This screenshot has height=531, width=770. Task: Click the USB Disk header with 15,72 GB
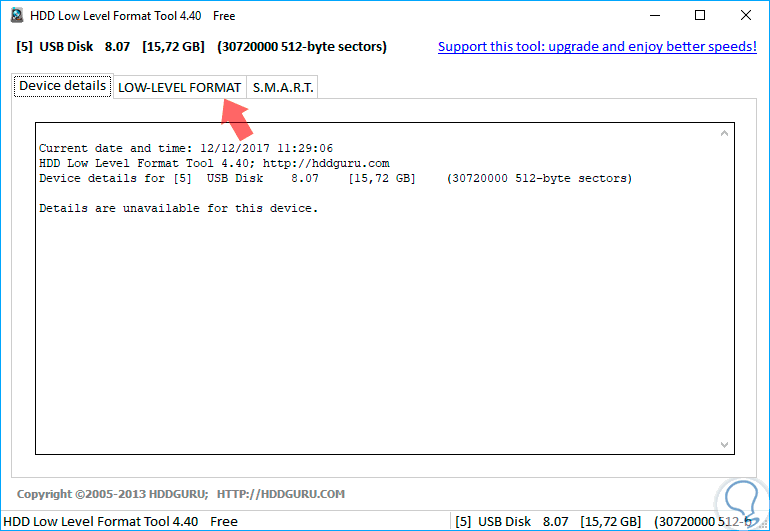(x=201, y=47)
